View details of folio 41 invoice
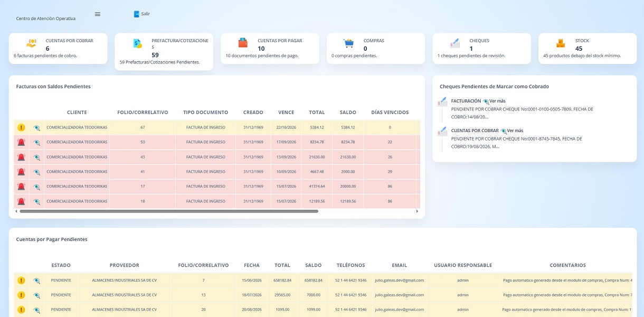The image size is (644, 317). [36, 172]
